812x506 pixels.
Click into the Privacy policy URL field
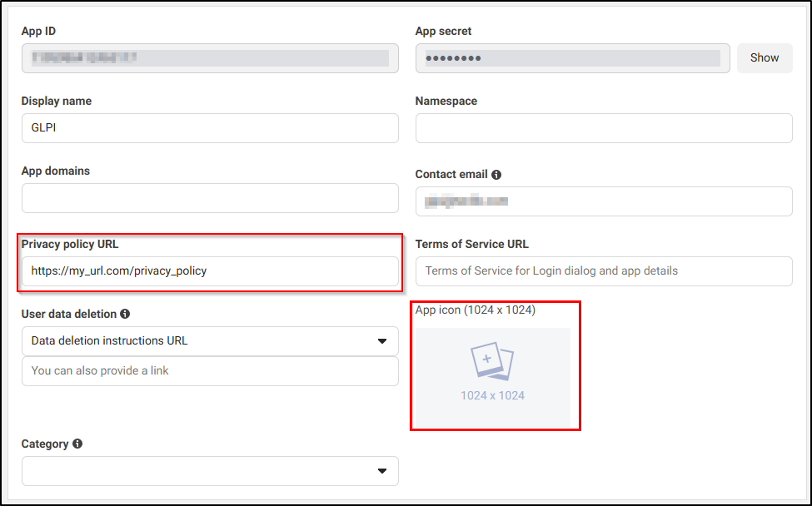pos(210,271)
